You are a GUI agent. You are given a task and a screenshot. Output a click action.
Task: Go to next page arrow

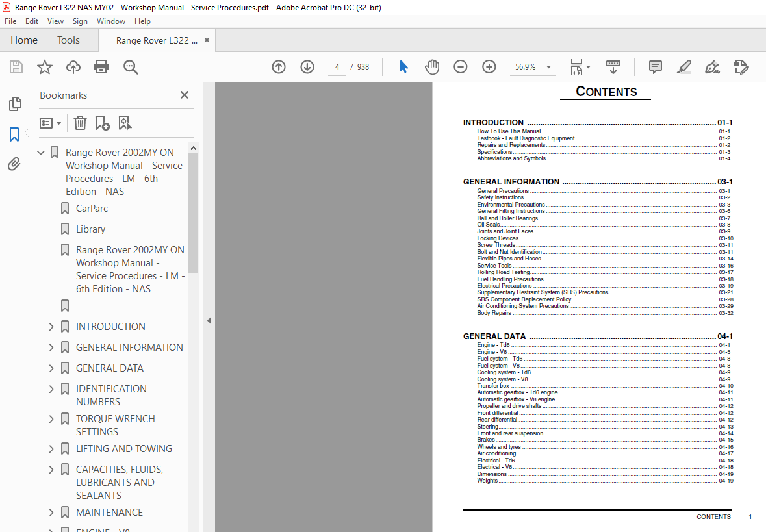coord(307,67)
